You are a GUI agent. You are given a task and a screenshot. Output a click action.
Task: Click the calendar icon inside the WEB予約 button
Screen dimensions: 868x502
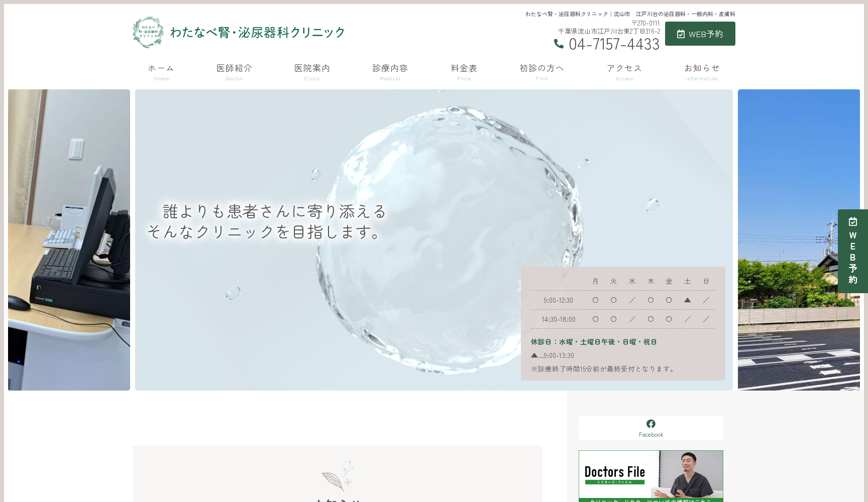coord(681,34)
